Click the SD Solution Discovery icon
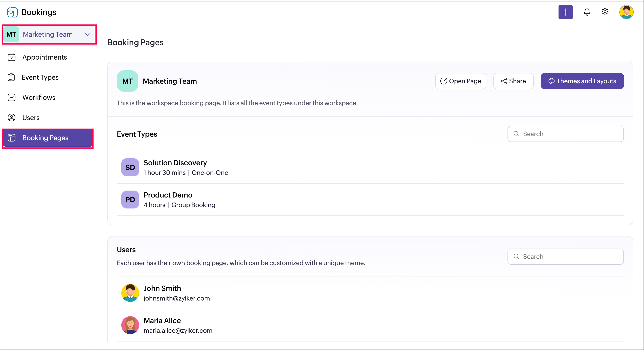This screenshot has height=350, width=644. pyautogui.click(x=130, y=167)
